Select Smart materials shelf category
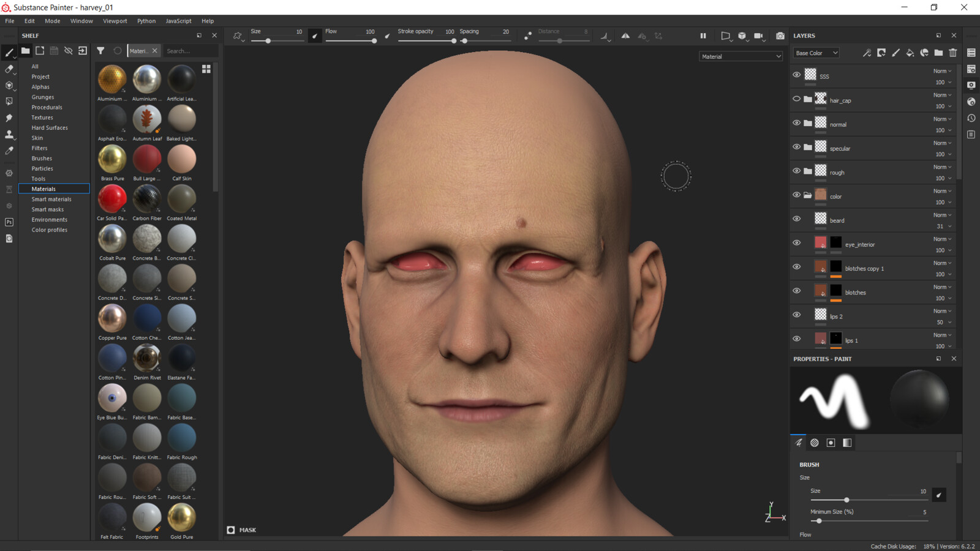980x551 pixels. click(x=51, y=199)
